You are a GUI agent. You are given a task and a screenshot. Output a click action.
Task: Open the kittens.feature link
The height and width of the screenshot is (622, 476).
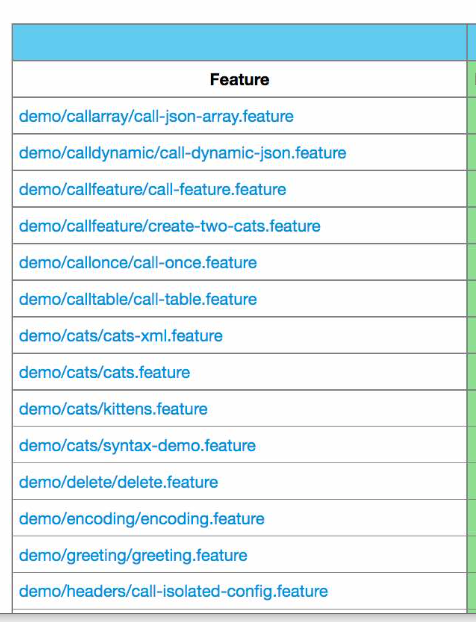[113, 409]
